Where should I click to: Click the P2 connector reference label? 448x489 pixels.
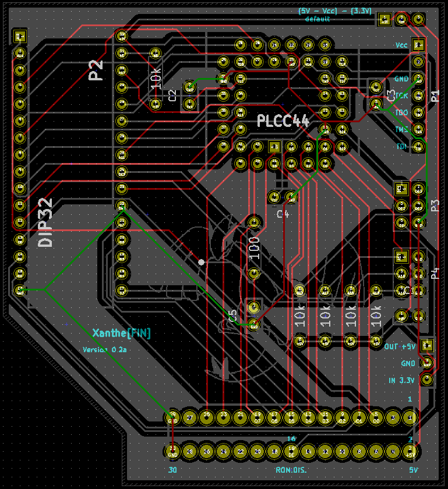(x=96, y=70)
